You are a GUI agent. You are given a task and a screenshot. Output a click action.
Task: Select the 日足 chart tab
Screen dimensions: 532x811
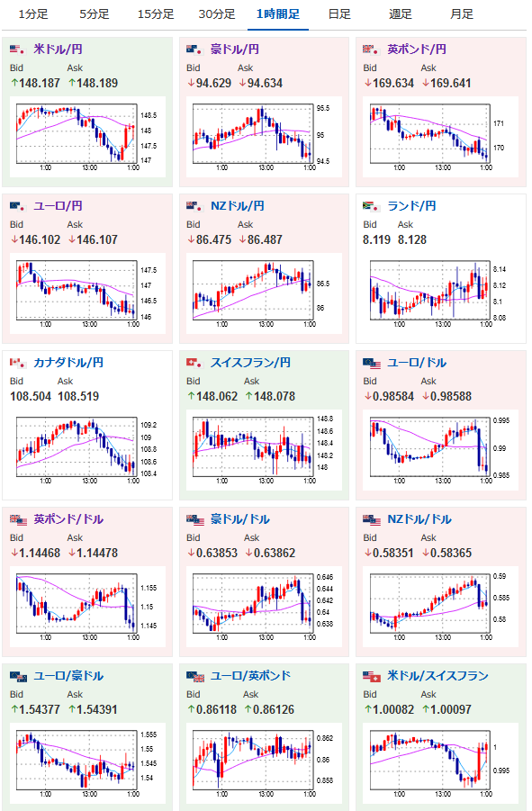pyautogui.click(x=339, y=14)
